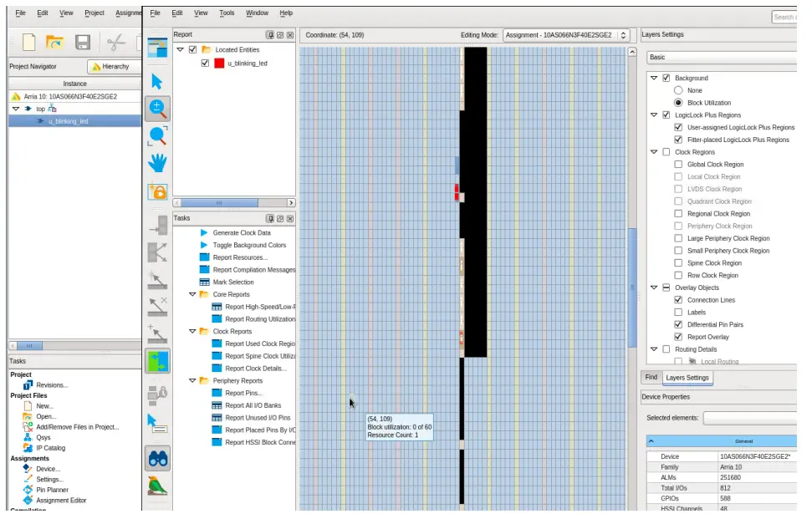Open Report All I/O Banks task
Viewport: 812px width, 514px height.
coord(253,406)
